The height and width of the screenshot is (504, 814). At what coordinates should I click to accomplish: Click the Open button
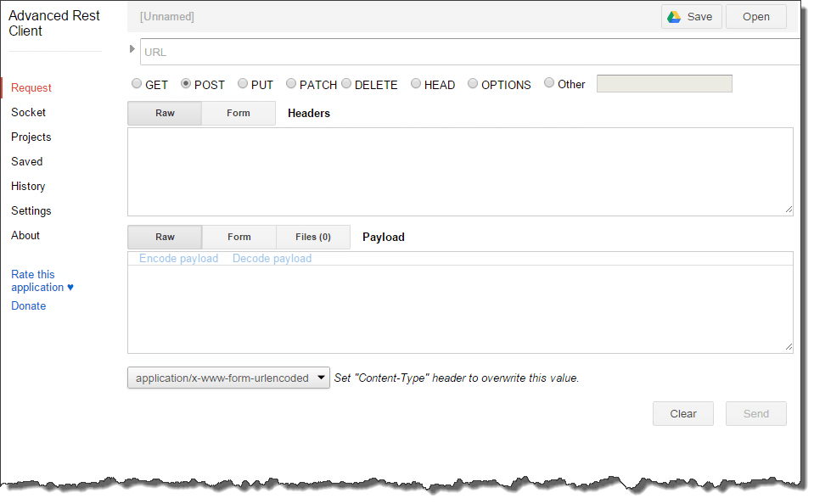coord(755,17)
